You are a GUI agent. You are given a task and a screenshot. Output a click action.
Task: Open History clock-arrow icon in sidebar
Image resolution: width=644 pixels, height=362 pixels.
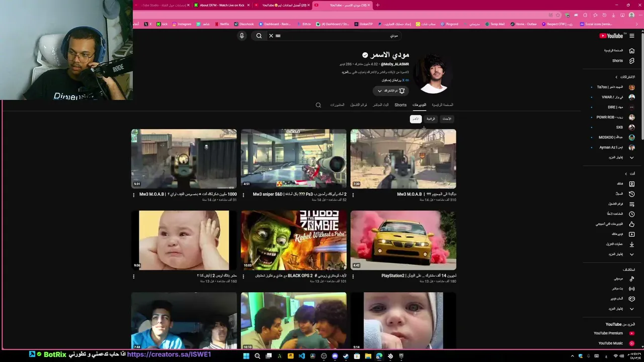pos(631,194)
